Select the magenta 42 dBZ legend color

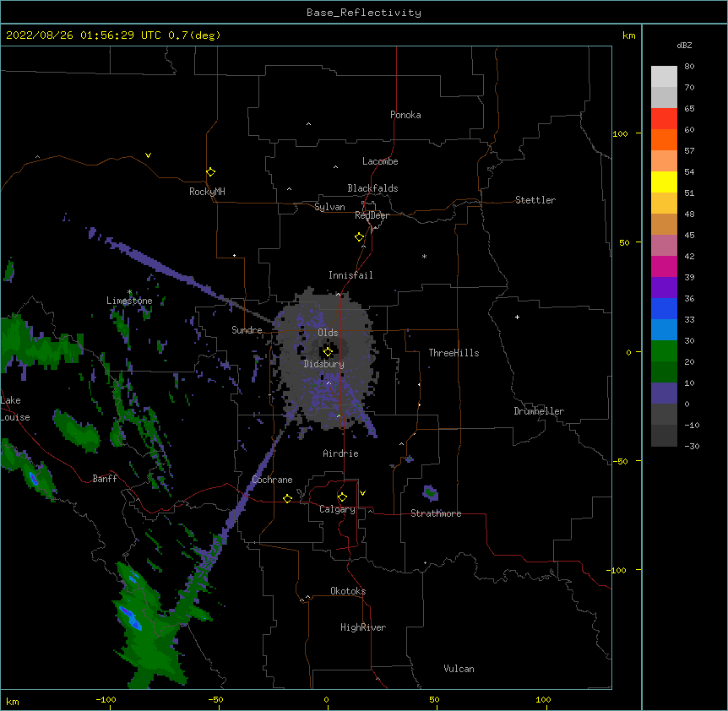click(x=664, y=266)
